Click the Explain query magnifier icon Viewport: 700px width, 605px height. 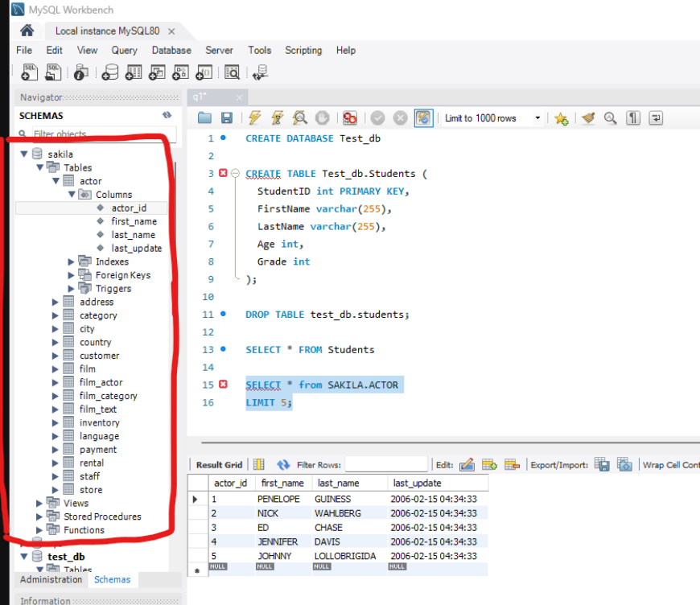point(300,118)
